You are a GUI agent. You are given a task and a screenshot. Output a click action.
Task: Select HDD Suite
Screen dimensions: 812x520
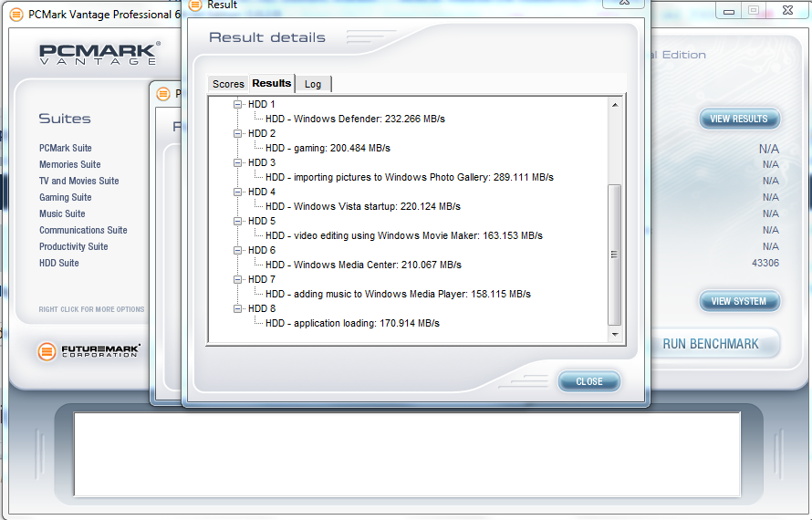tap(59, 263)
